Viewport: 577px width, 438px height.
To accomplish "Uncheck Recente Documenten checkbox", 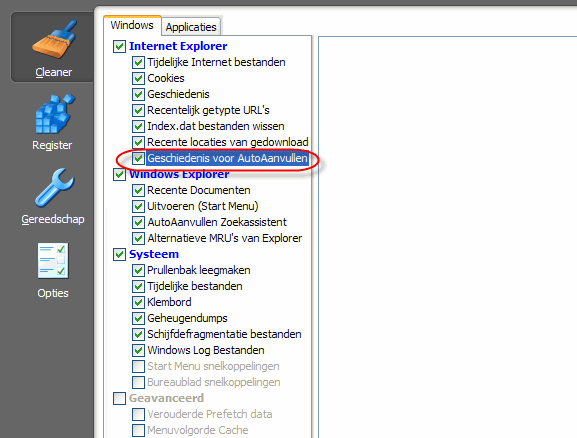I will [x=138, y=190].
